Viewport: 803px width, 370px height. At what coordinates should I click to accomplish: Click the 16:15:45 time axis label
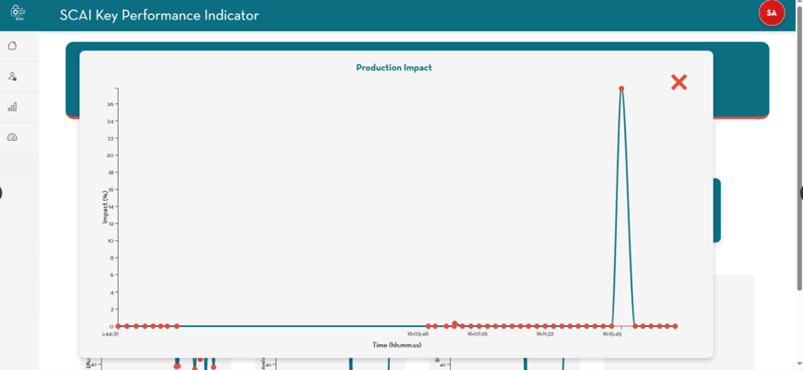point(611,334)
